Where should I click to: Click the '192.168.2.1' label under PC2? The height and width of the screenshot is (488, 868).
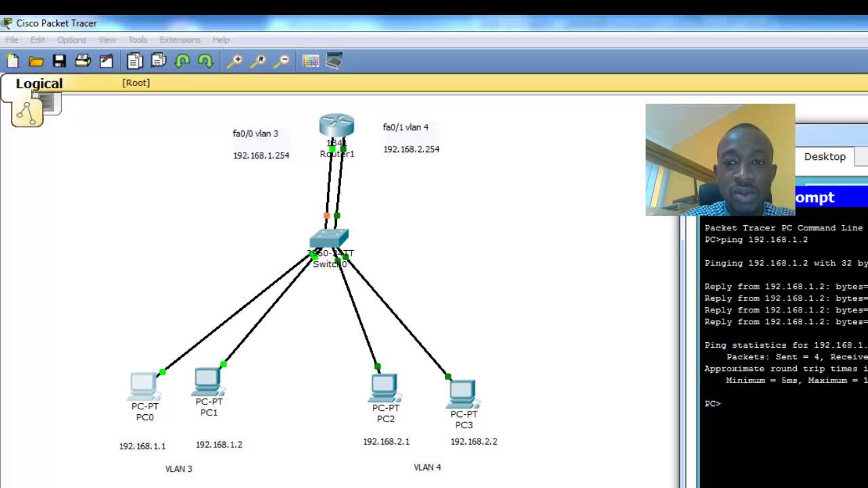point(386,441)
